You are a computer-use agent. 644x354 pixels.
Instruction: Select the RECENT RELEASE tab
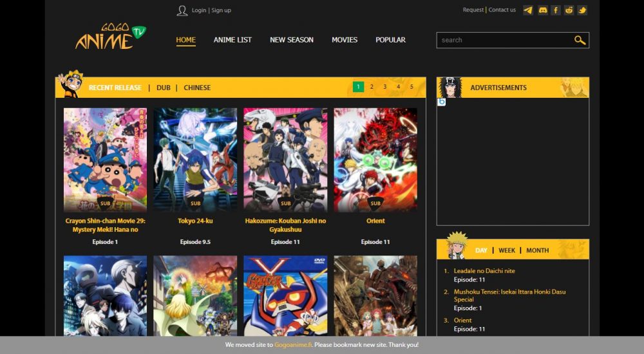tap(115, 88)
